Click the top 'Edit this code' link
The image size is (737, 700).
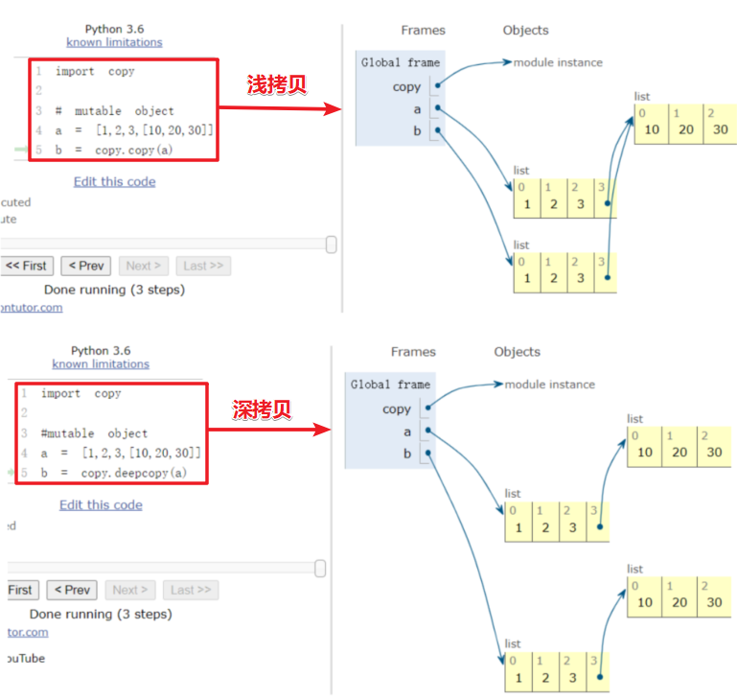(x=115, y=181)
